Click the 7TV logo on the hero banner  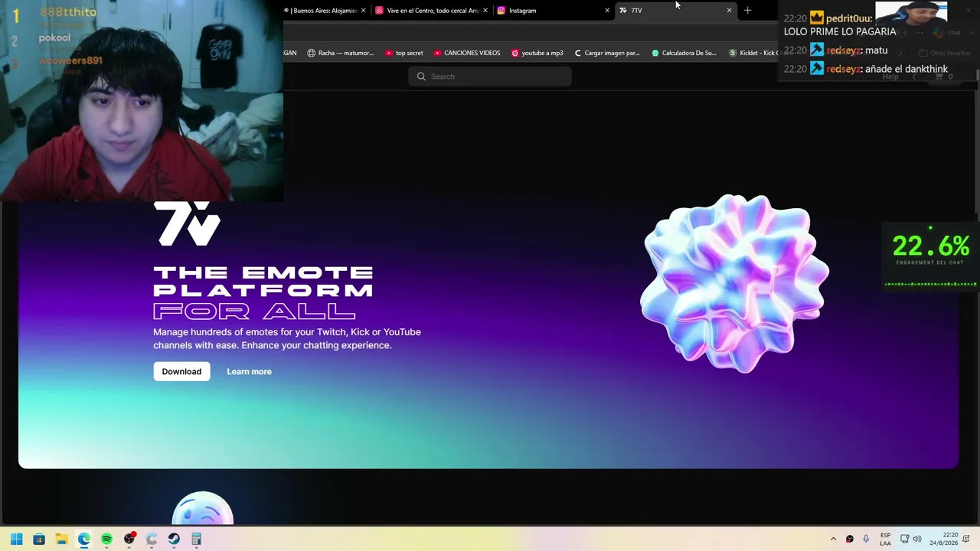(x=187, y=223)
